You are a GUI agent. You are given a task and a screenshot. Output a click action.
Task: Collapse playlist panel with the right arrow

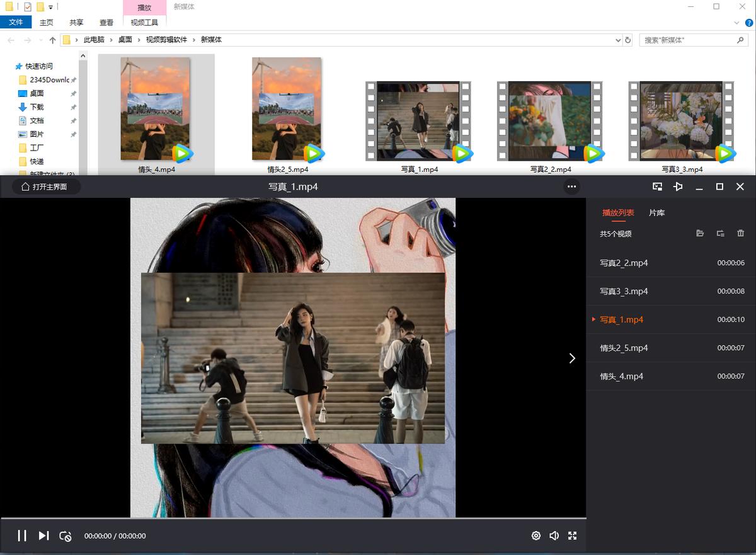click(572, 358)
